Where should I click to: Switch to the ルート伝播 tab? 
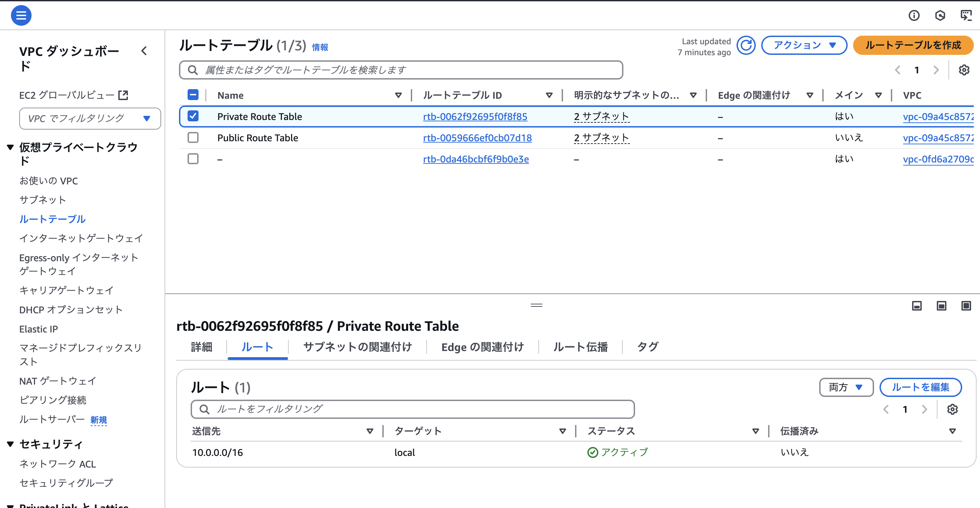pos(580,347)
